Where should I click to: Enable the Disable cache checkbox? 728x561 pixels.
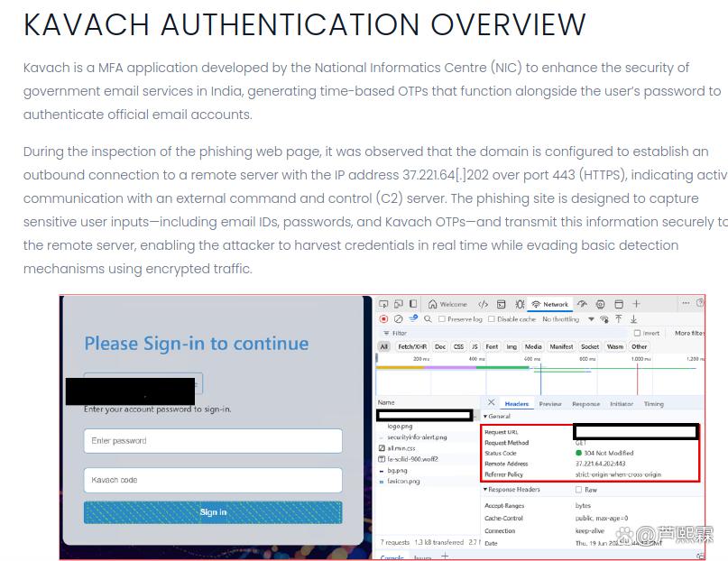point(492,318)
